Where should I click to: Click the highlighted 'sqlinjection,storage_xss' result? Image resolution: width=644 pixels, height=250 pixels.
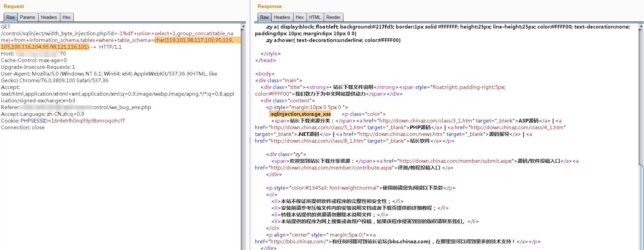(301, 114)
